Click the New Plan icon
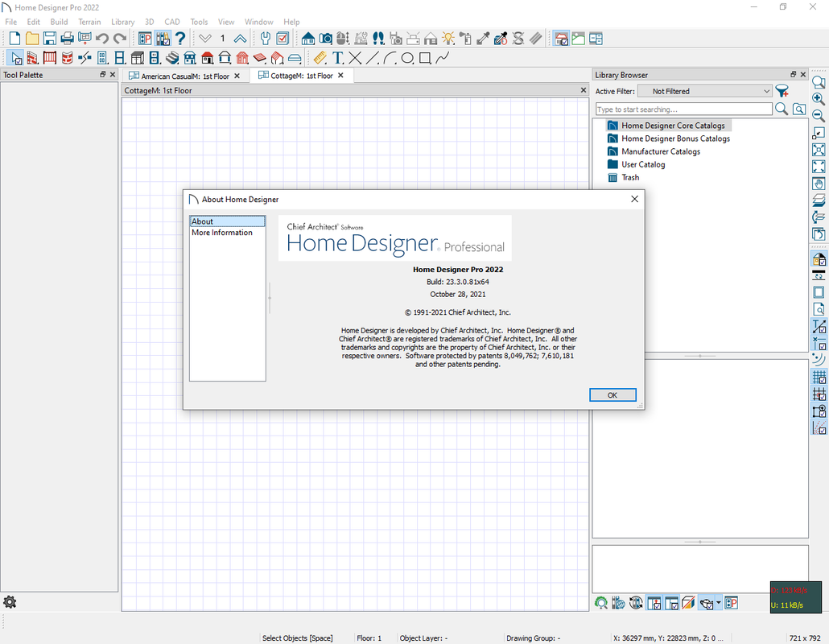This screenshot has width=829, height=644. 14,39
